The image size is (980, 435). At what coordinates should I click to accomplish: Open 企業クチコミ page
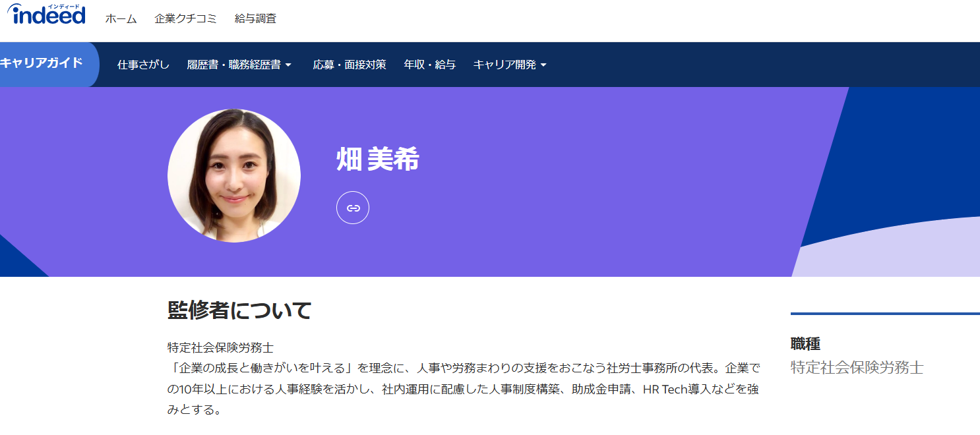pos(186,18)
